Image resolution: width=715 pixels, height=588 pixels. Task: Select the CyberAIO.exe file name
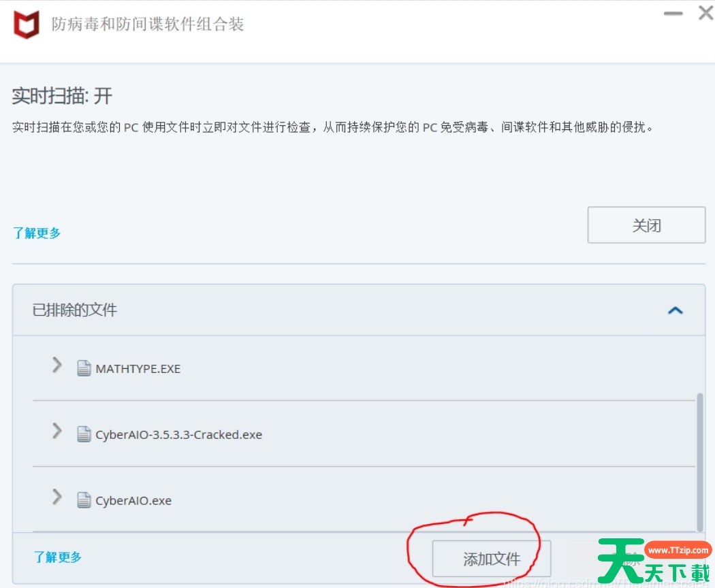[133, 500]
